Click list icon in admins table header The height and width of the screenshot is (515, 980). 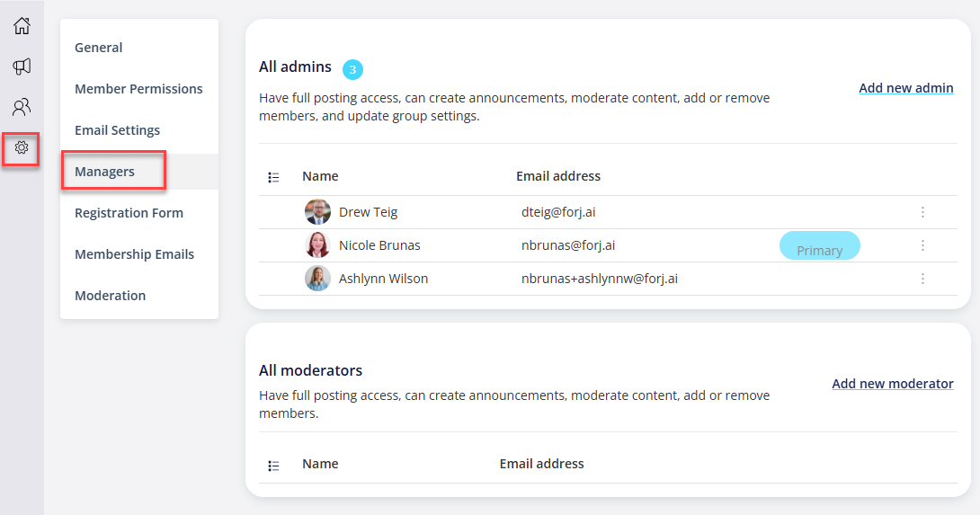tap(273, 177)
